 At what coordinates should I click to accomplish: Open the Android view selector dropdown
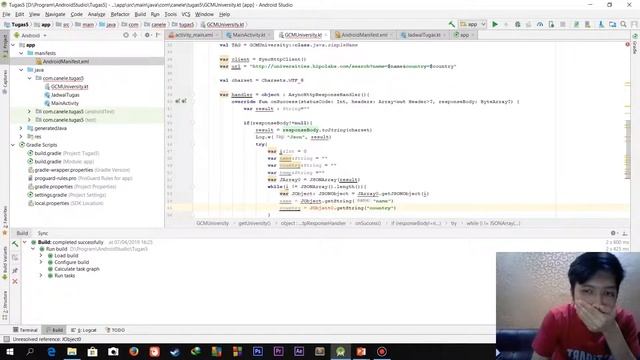pyautogui.click(x=31, y=36)
